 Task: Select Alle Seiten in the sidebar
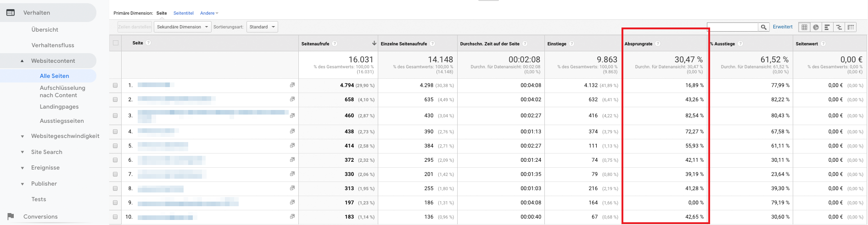tap(55, 76)
